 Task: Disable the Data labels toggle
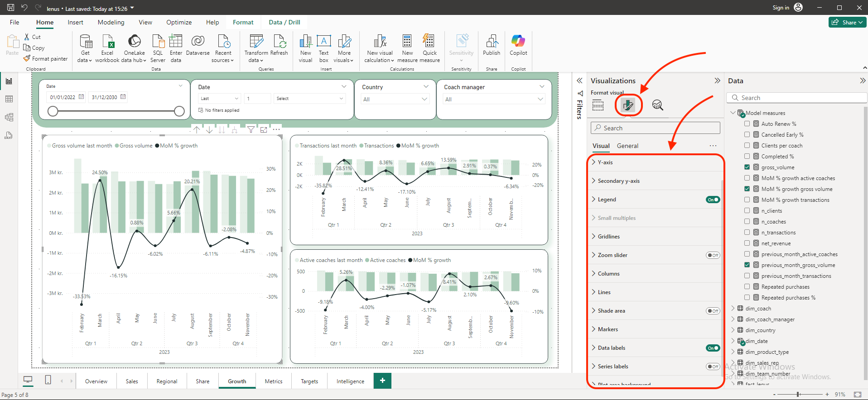click(x=713, y=348)
